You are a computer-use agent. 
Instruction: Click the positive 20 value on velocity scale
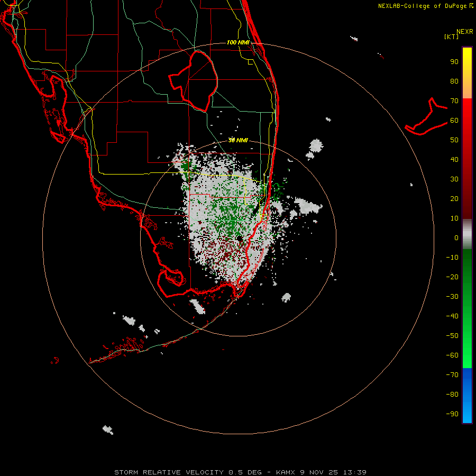point(454,199)
